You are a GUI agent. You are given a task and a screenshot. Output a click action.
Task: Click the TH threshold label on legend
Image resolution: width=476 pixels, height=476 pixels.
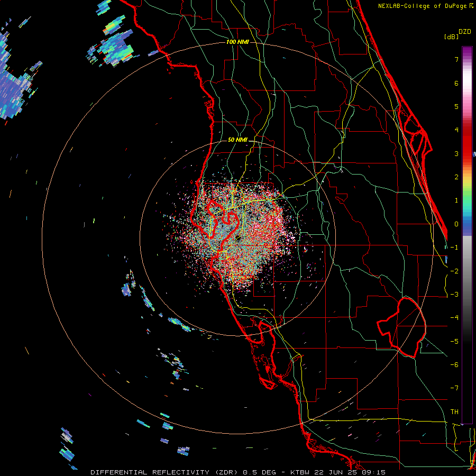(454, 412)
